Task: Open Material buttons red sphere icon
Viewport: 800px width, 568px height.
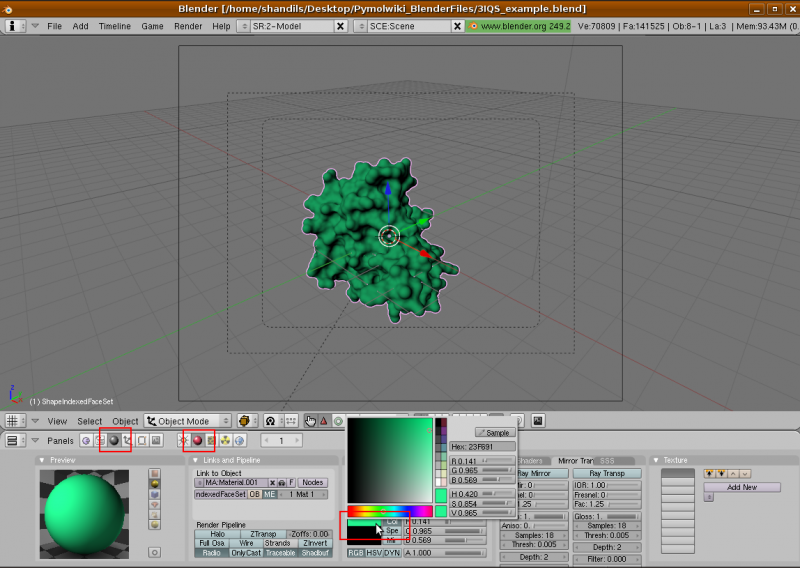Action: tap(197, 440)
